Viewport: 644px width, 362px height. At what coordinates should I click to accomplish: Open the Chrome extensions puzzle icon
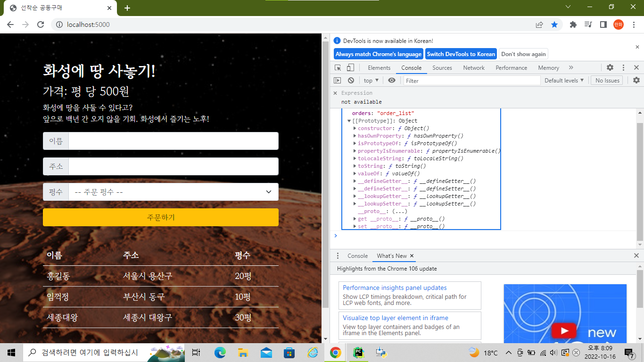coord(573,25)
